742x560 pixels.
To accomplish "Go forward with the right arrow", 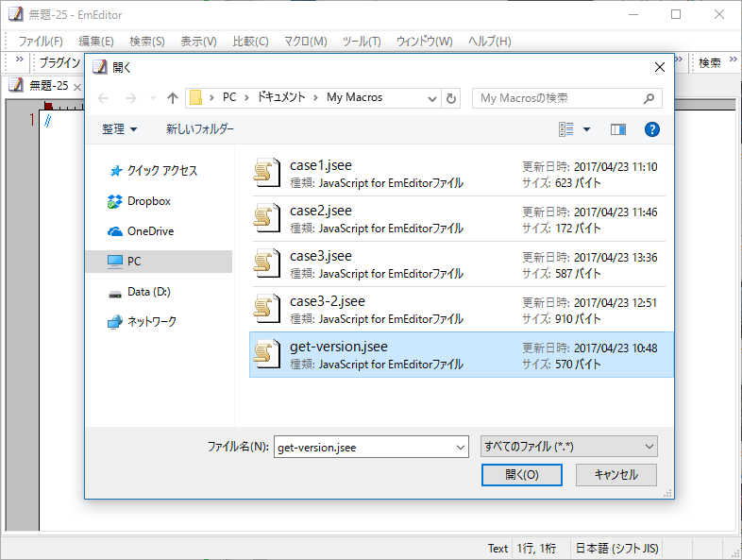I will (130, 98).
